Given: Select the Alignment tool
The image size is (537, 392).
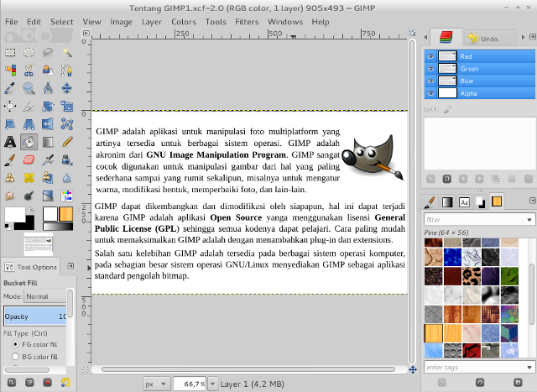Looking at the screenshot, I should pyautogui.click(x=10, y=107).
